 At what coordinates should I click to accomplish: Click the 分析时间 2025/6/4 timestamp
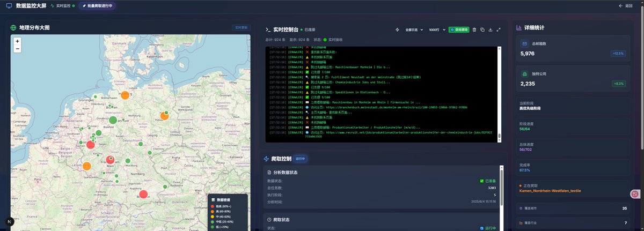tap(484, 202)
